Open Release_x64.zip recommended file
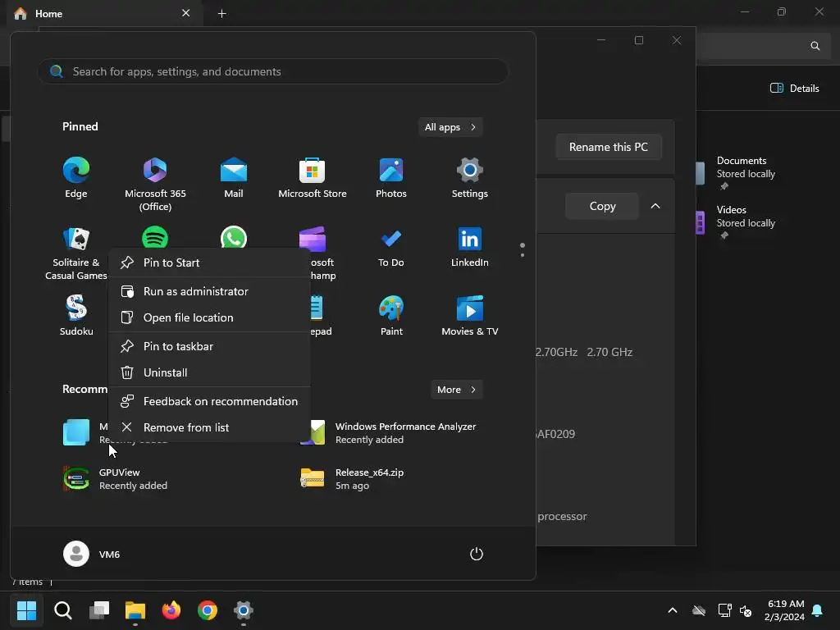The width and height of the screenshot is (840, 630). 354,478
